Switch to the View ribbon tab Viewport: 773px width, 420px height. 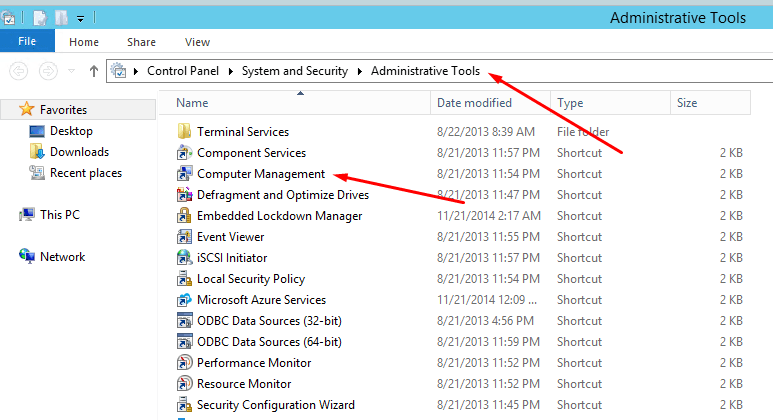197,42
